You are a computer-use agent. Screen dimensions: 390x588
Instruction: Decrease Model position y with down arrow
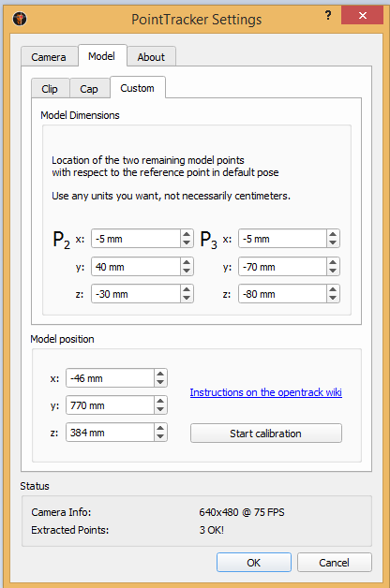[160, 410]
